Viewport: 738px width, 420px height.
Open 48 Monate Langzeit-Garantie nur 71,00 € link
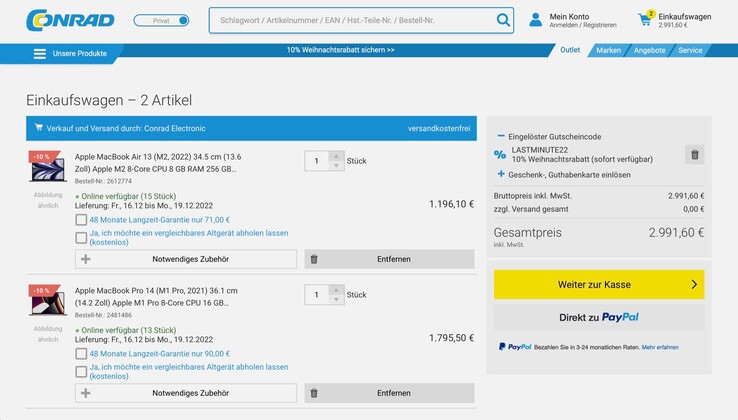(160, 220)
